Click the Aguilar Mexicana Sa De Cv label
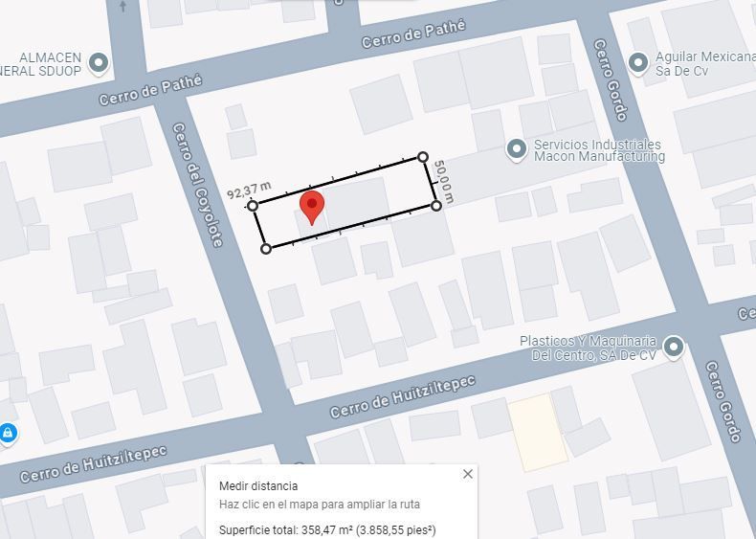The width and height of the screenshot is (756, 539). pyautogui.click(x=705, y=64)
